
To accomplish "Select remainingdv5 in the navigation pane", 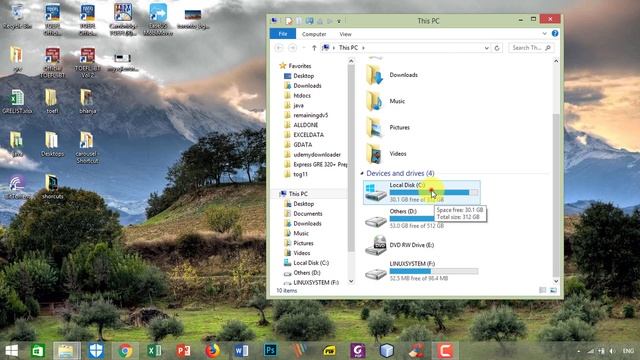I will pos(311,115).
